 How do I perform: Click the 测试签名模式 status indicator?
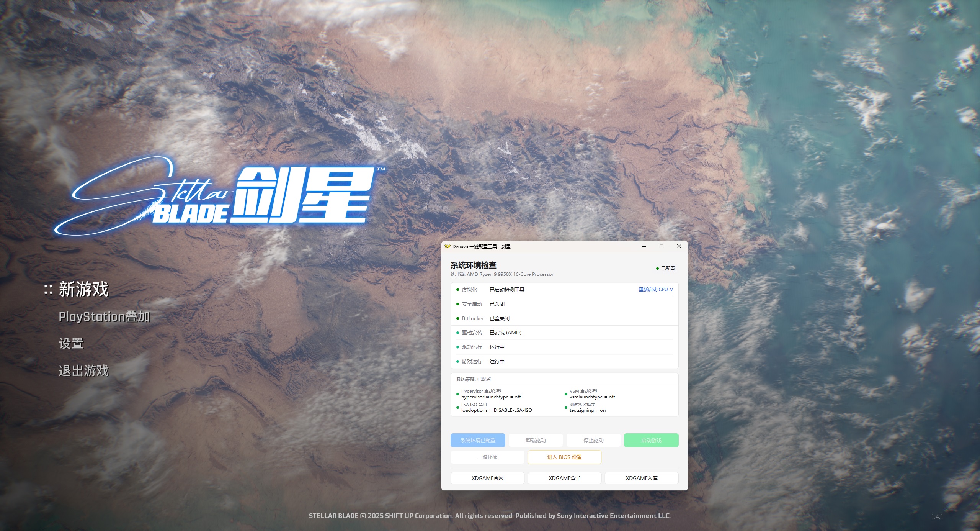566,407
